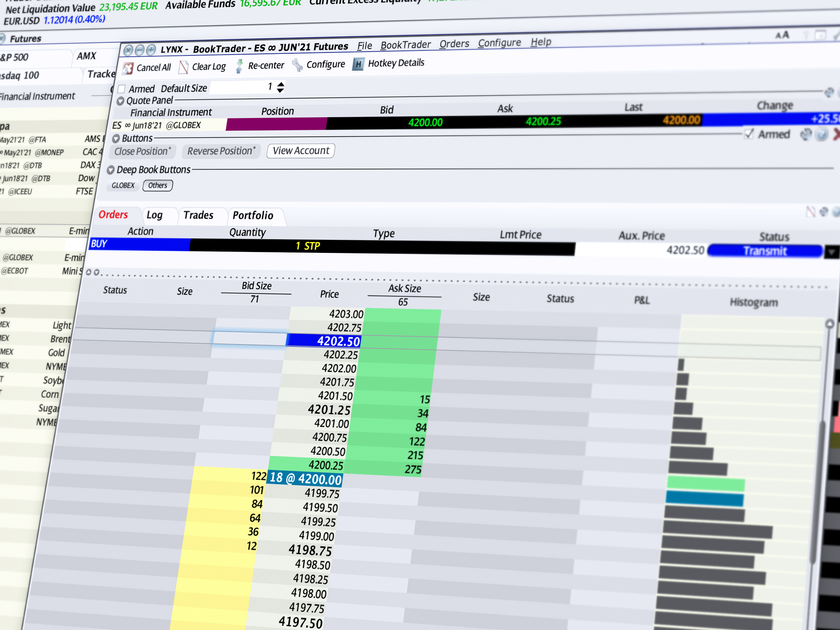This screenshot has width=840, height=630.
Task: Switch to the Orders tab
Action: coord(113,215)
